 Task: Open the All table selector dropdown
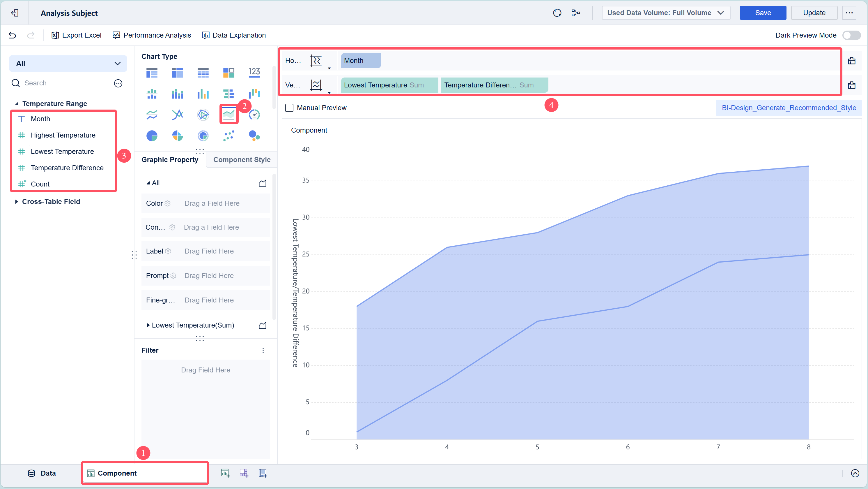click(68, 64)
